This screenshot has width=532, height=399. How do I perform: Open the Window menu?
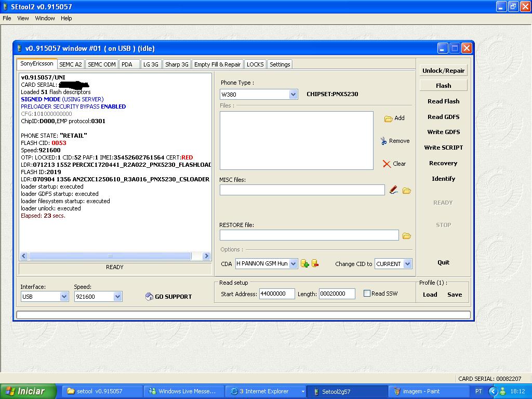pos(45,18)
